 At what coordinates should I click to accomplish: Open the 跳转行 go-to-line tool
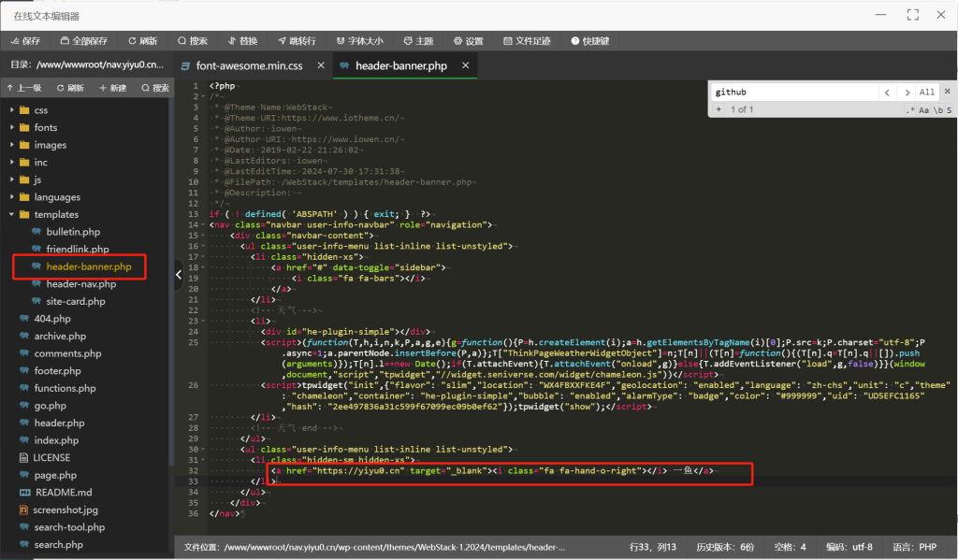(297, 41)
